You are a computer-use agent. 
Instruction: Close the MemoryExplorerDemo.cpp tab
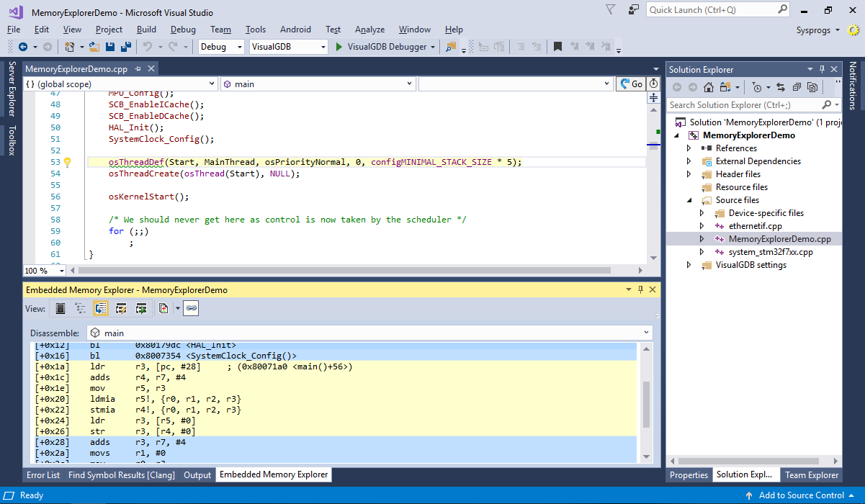pos(151,69)
